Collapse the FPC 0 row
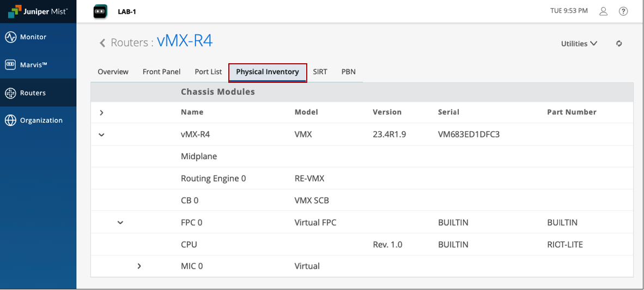Screen dimensions: 644x290 click(x=120, y=222)
